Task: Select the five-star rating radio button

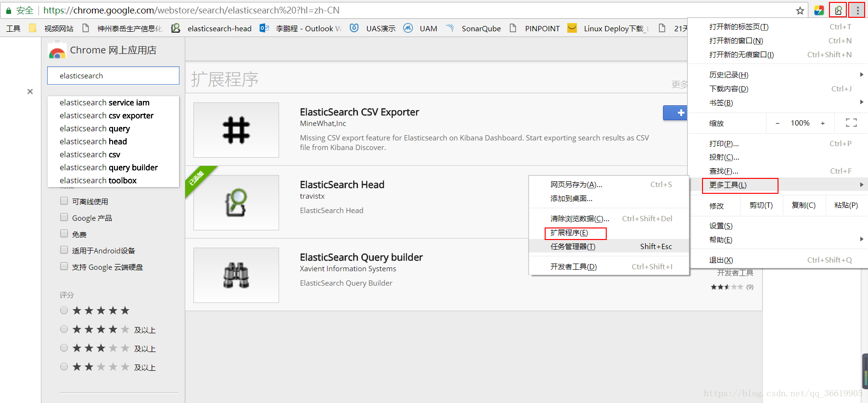Action: coord(64,310)
